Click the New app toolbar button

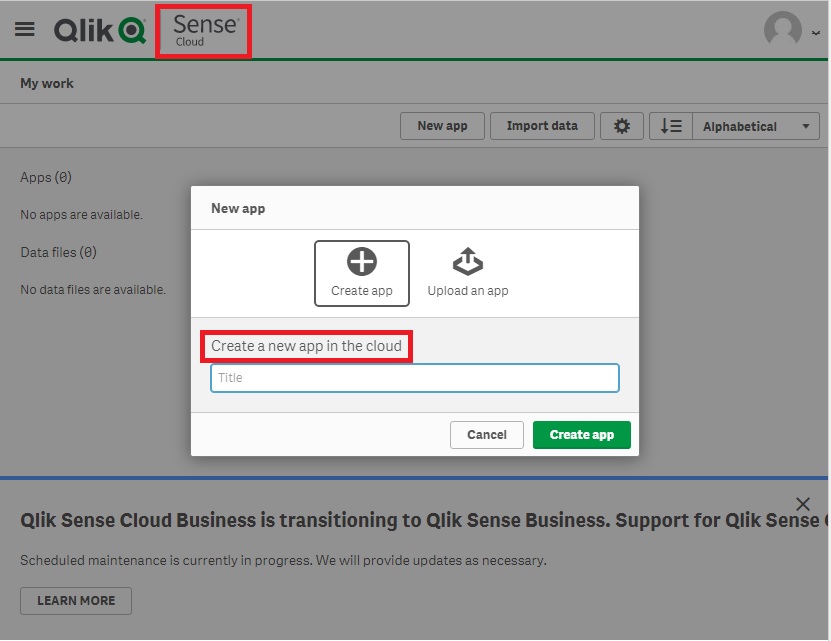[x=442, y=126]
